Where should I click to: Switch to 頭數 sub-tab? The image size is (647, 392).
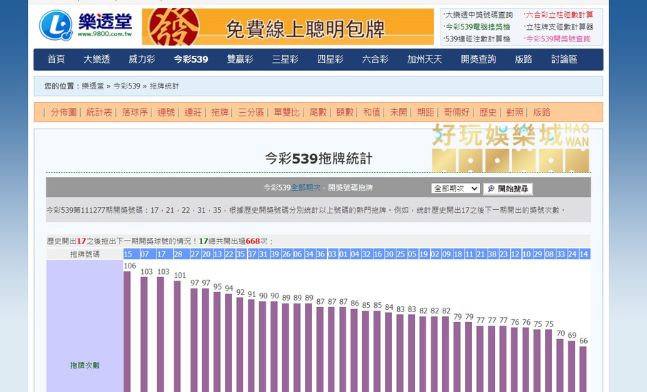click(345, 112)
